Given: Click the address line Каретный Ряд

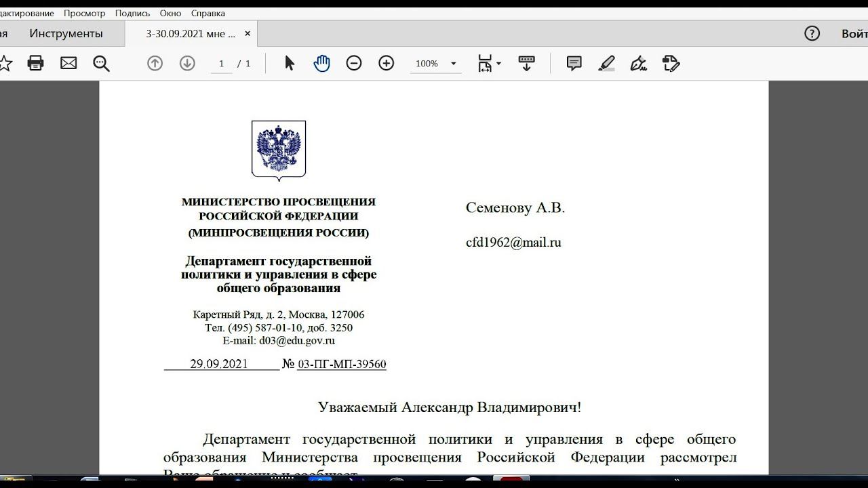Looking at the screenshot, I should point(279,314).
